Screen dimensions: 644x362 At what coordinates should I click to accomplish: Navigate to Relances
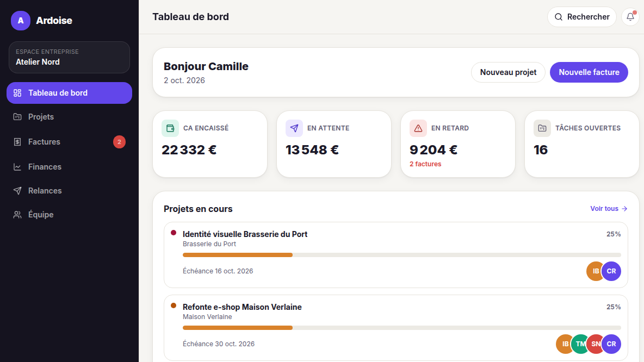click(70, 191)
